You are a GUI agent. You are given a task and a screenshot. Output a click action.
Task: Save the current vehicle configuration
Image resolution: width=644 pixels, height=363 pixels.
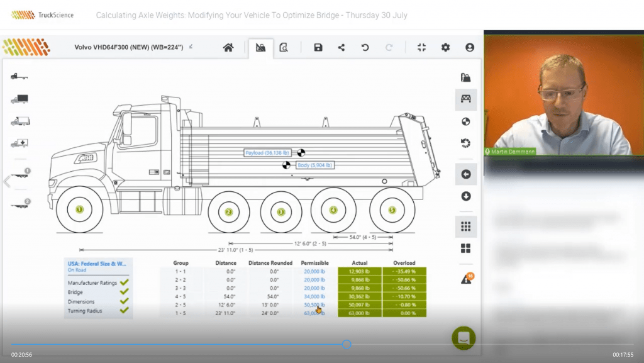318,47
